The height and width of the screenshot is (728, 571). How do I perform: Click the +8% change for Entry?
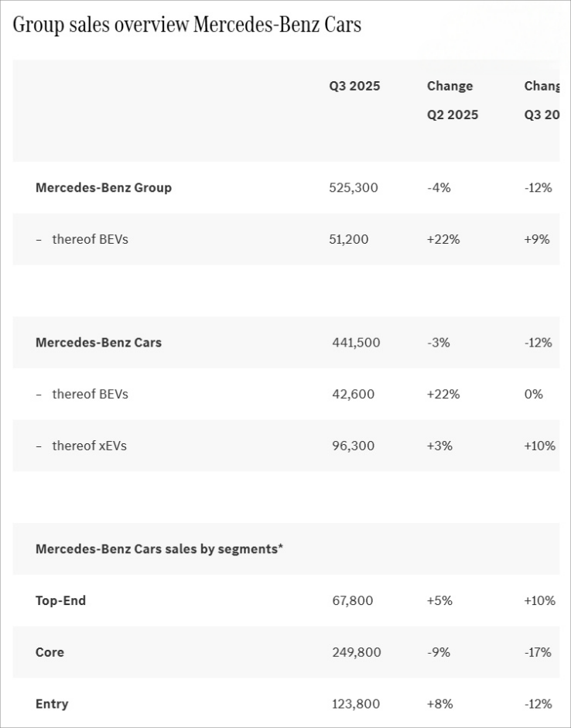click(439, 704)
